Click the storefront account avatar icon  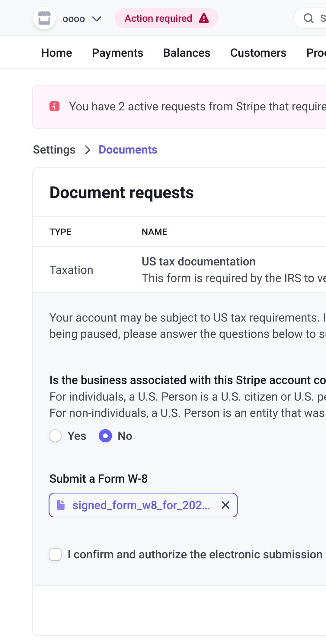(x=45, y=18)
